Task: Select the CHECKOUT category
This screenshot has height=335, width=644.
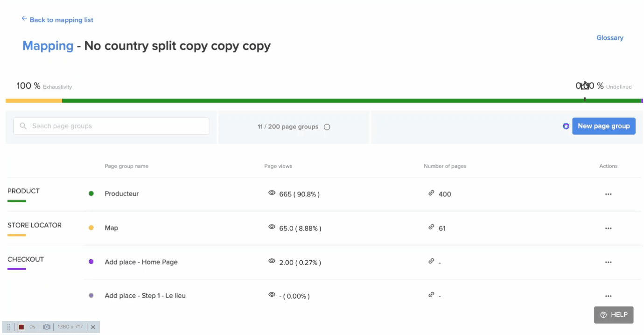Action: [x=26, y=259]
